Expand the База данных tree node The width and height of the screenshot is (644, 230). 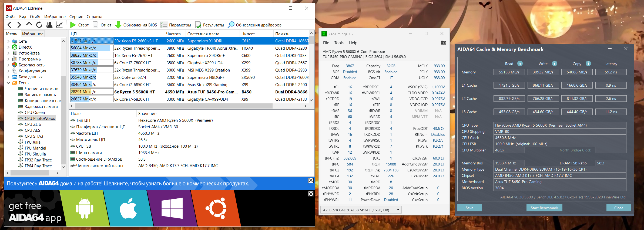pos(8,77)
